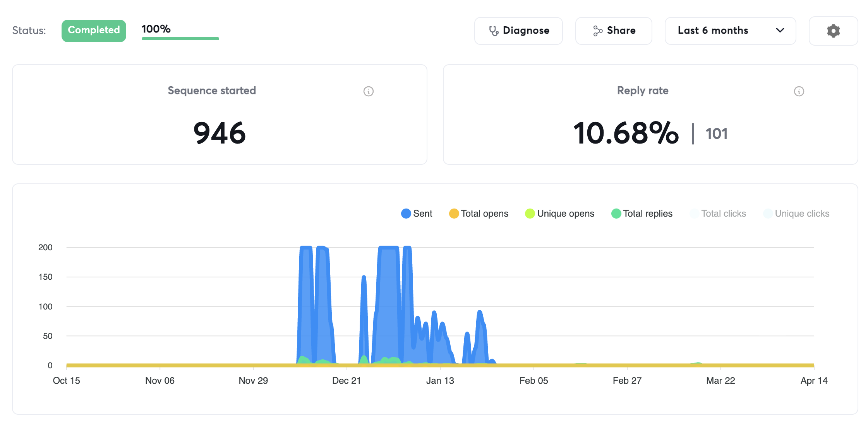Click the Feb 27 axis label
Screen dimensions: 868x424
(627, 381)
